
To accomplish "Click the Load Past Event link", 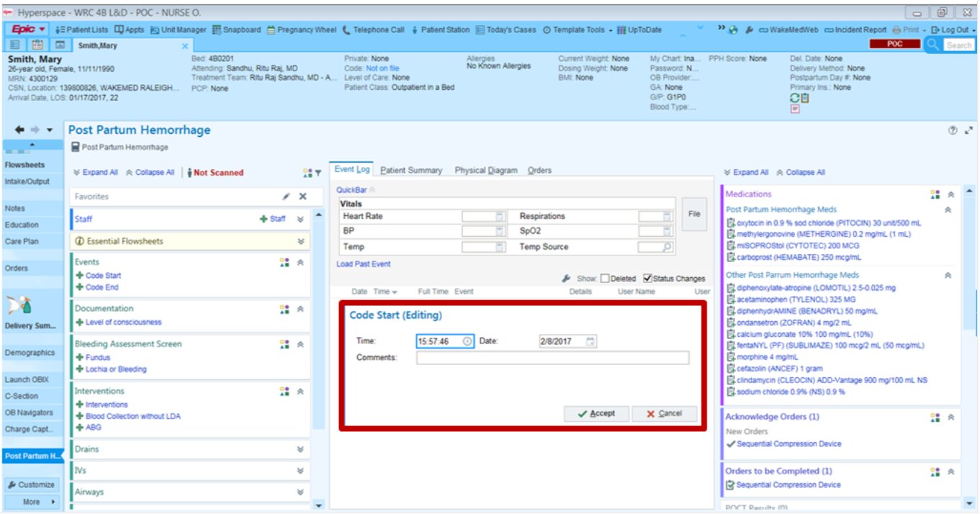I will (364, 264).
